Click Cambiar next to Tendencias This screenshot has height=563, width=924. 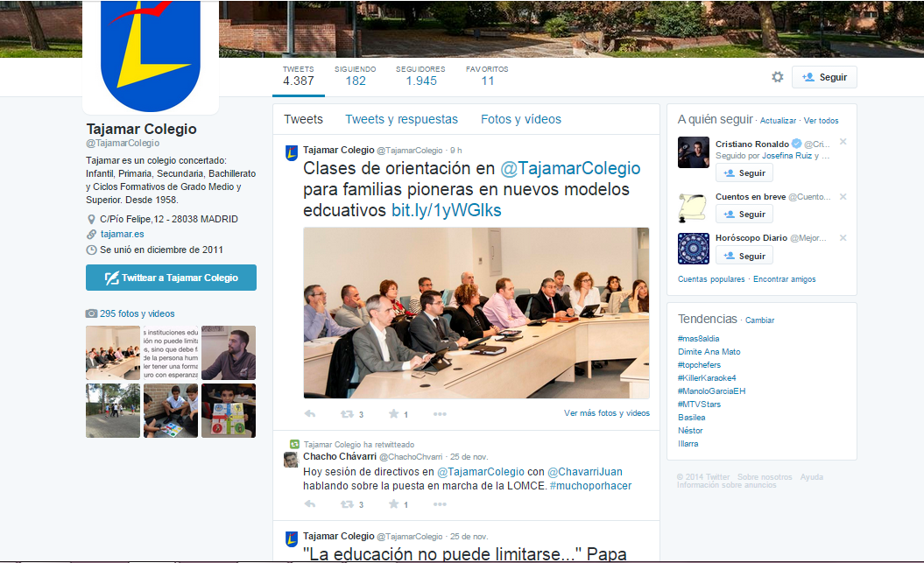[x=759, y=320]
